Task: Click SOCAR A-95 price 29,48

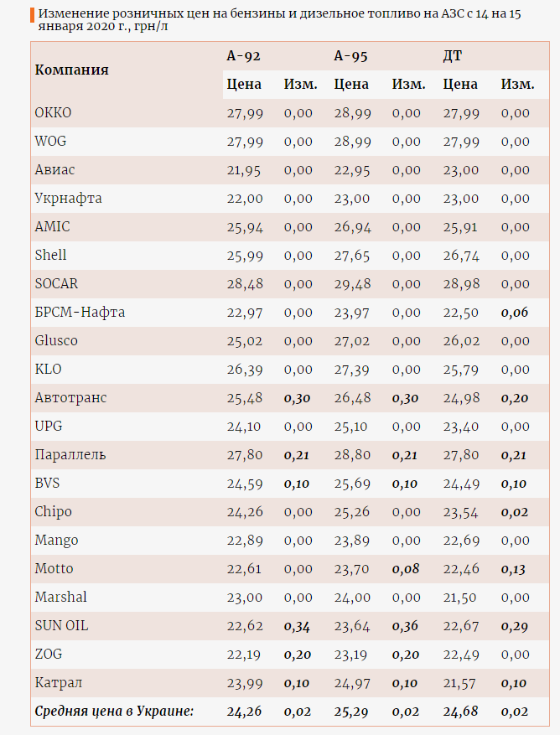Action: point(353,284)
